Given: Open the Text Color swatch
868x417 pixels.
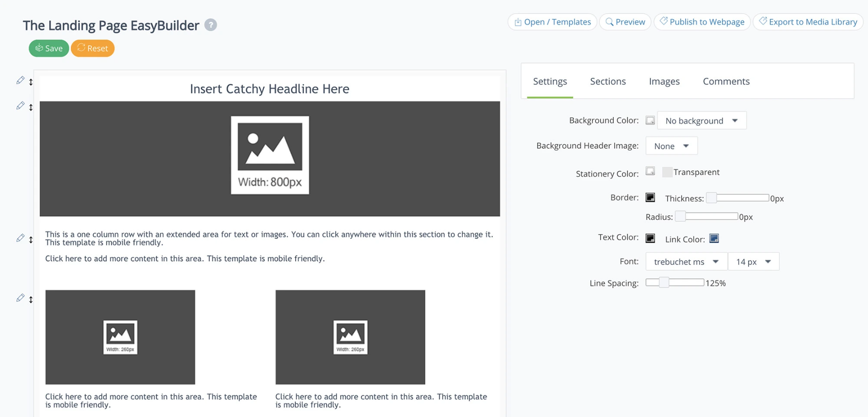Looking at the screenshot, I should (x=650, y=238).
